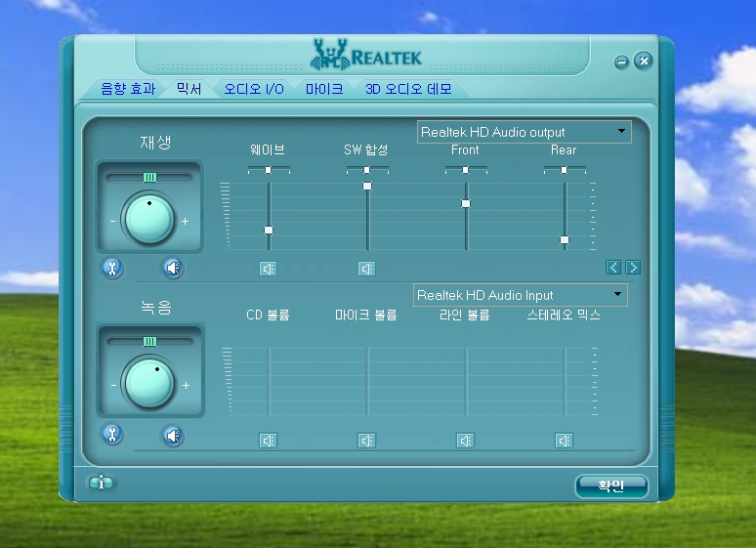
Task: Mute the playback (재생) master speaker
Action: tap(173, 268)
